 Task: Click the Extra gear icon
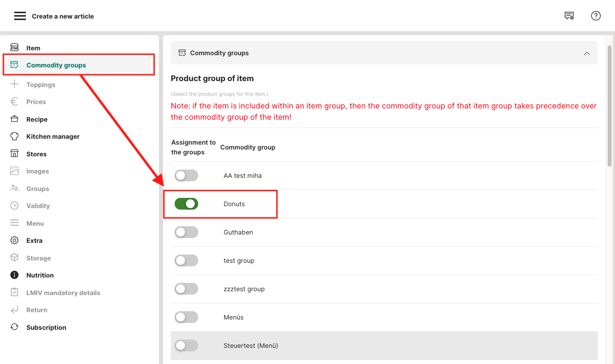click(15, 240)
